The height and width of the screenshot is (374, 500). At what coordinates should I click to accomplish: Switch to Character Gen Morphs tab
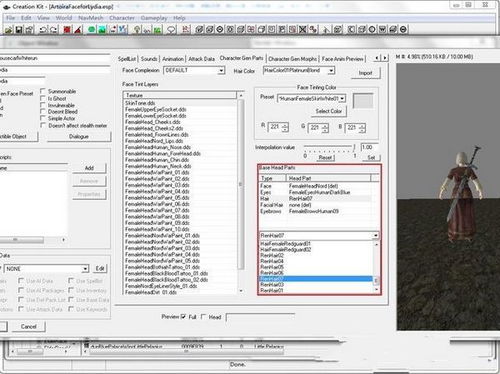coord(293,59)
